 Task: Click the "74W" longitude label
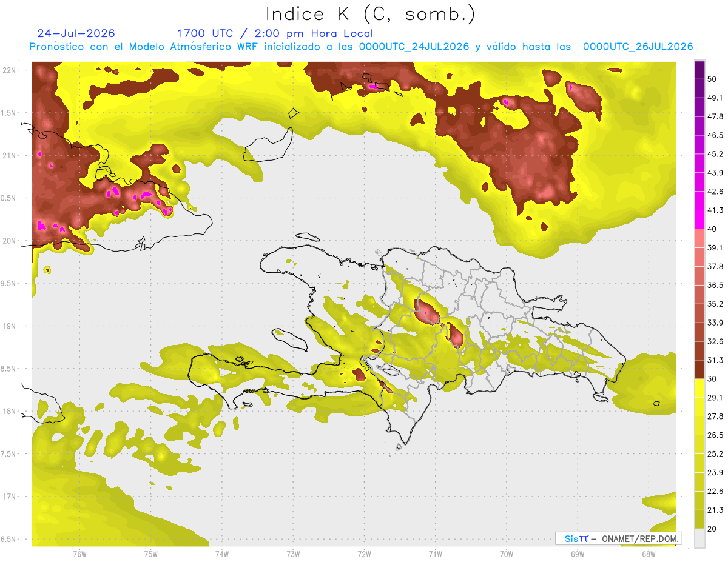222,554
